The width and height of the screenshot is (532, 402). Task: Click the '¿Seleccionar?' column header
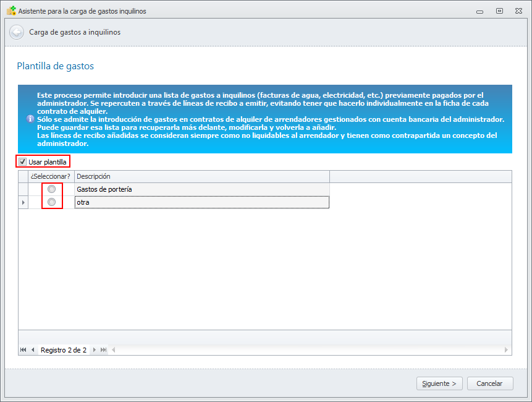tap(51, 176)
